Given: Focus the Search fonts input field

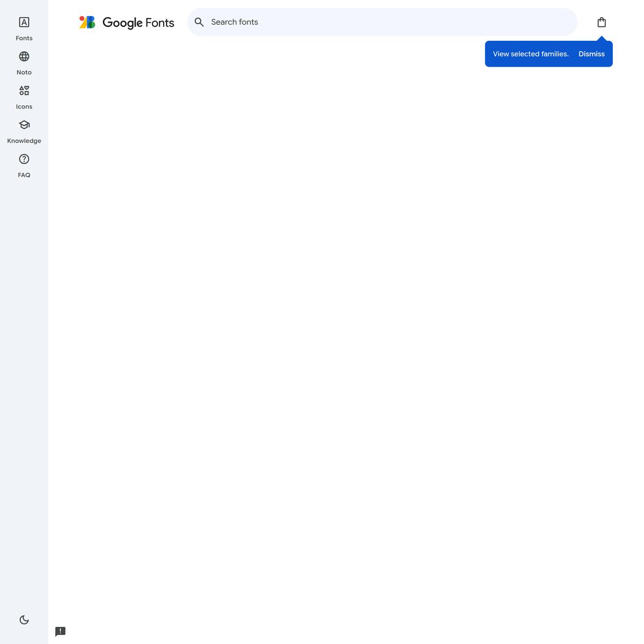Looking at the screenshot, I should click(376, 22).
